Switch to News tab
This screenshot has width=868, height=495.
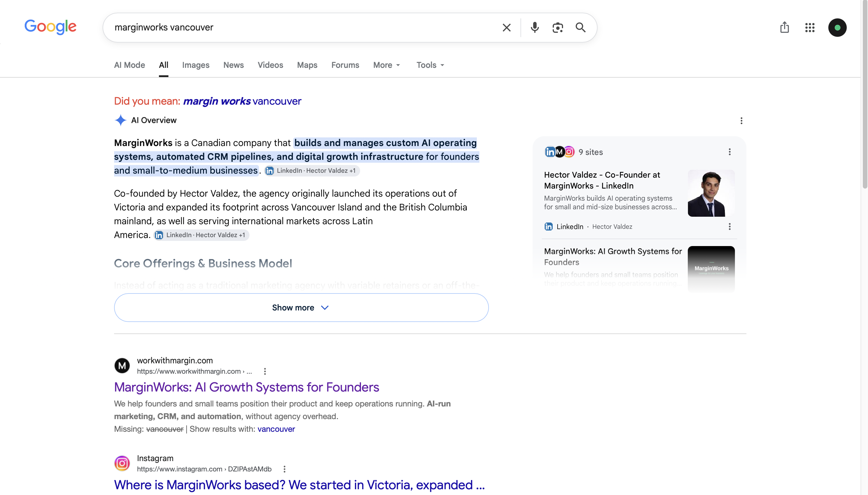point(233,65)
